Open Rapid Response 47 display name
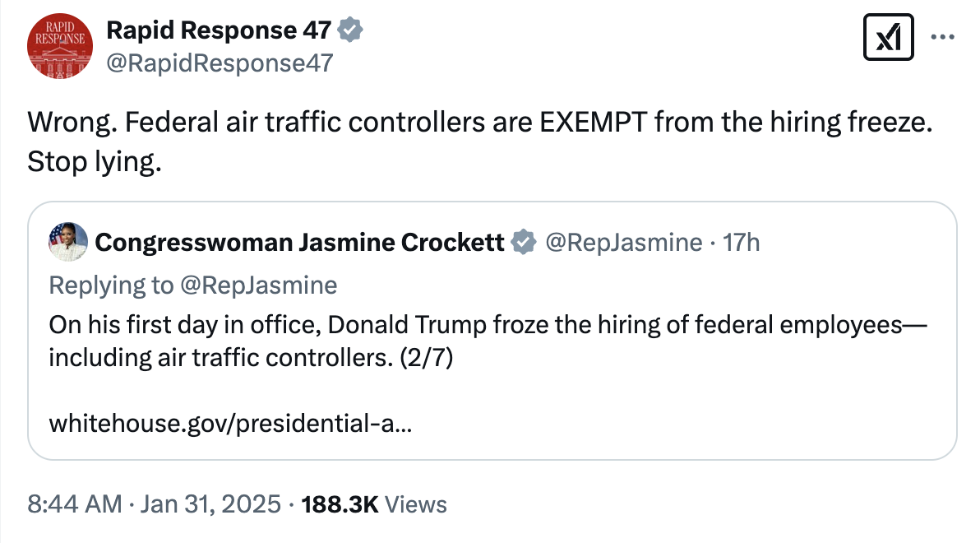 (x=220, y=31)
